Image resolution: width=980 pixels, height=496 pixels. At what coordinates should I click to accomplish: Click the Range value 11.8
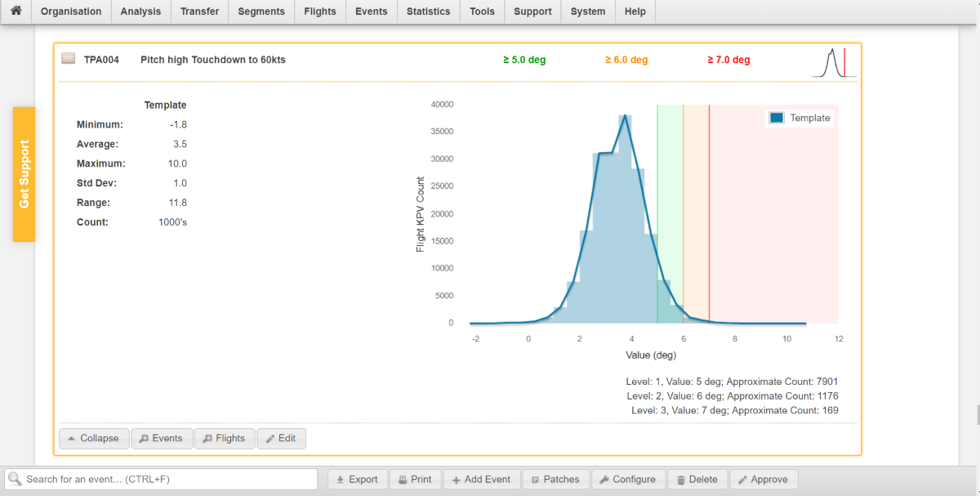[x=178, y=203]
